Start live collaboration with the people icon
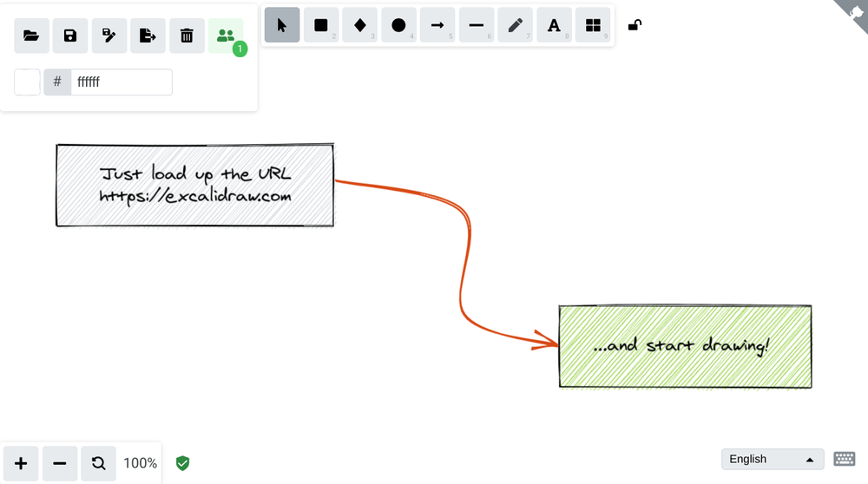 point(226,36)
